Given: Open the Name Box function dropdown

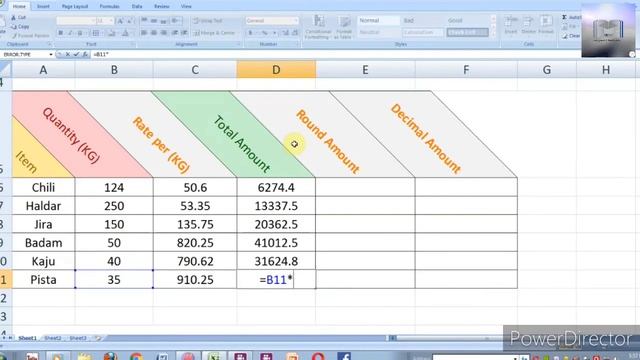Looking at the screenshot, I should coord(51,54).
